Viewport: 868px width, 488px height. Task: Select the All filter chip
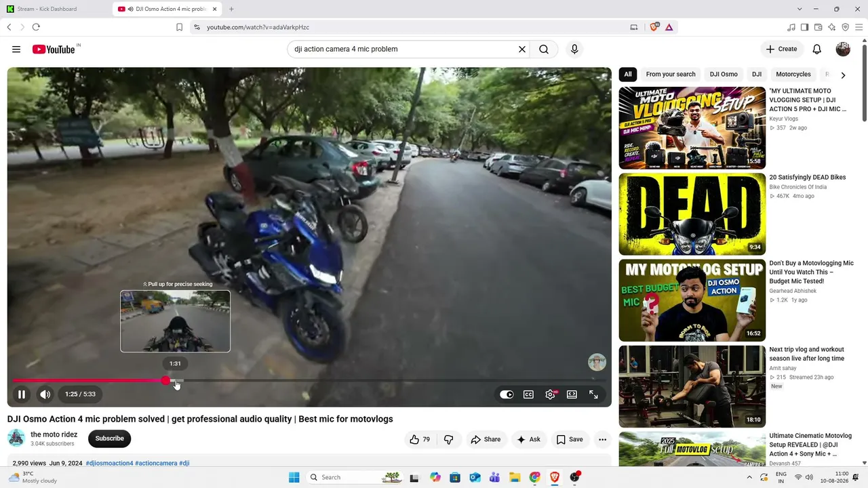[628, 75]
